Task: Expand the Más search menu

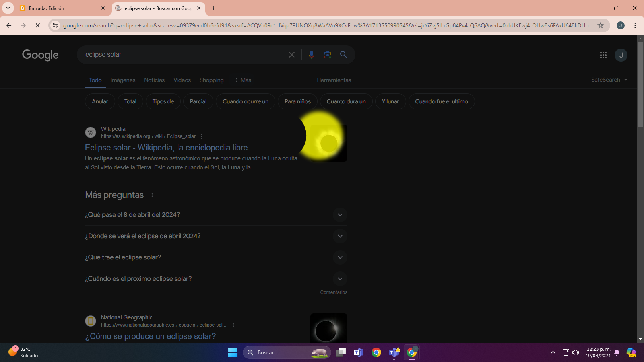Action: [x=243, y=80]
